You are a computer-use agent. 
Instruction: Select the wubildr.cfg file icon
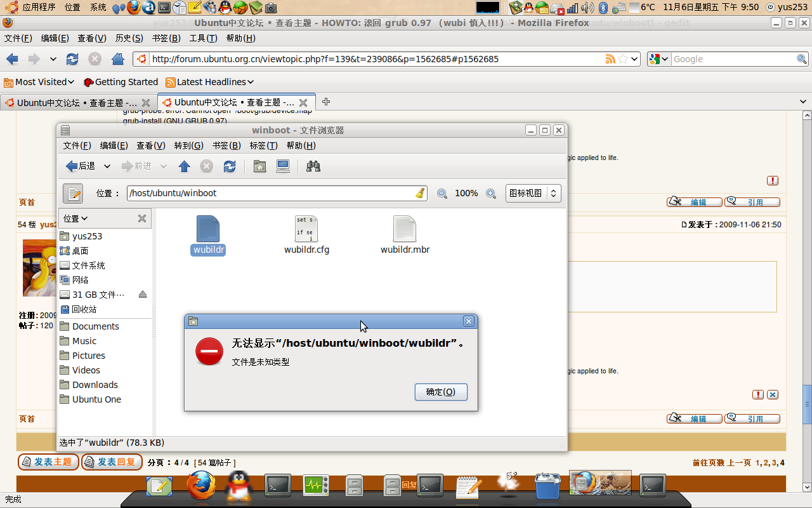point(306,229)
